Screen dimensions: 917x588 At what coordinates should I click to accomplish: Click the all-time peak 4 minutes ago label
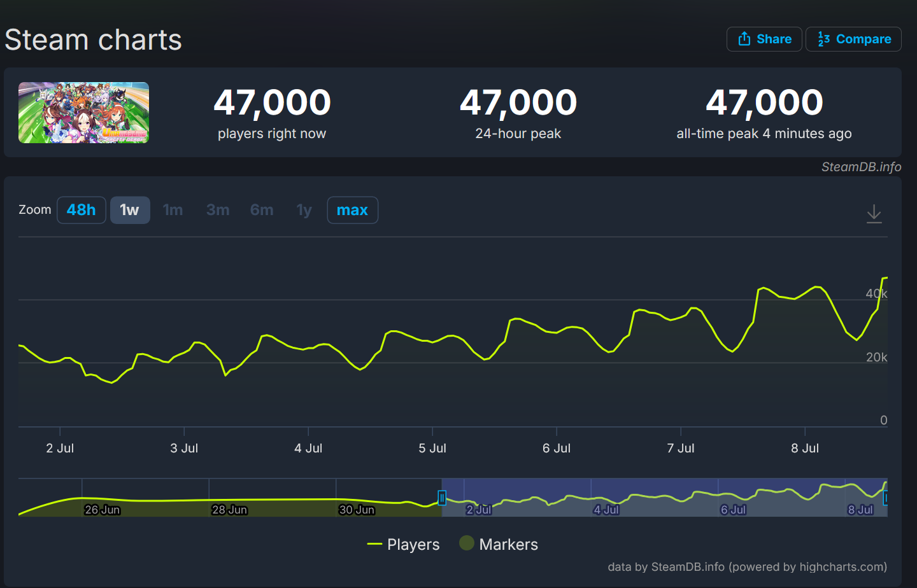764,134
